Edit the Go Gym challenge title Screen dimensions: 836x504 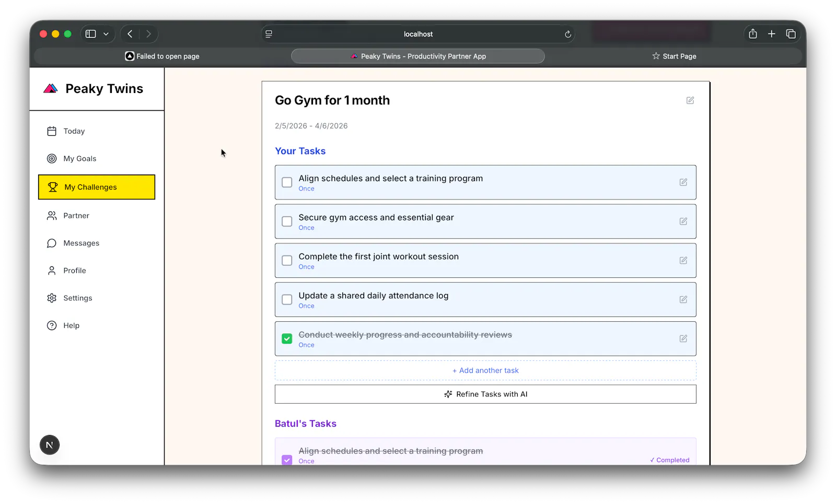click(690, 100)
